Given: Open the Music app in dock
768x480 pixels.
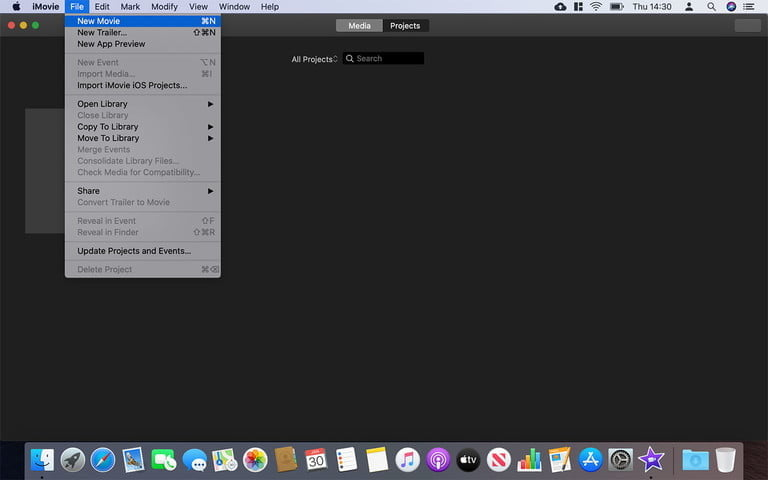Looking at the screenshot, I should pyautogui.click(x=407, y=459).
